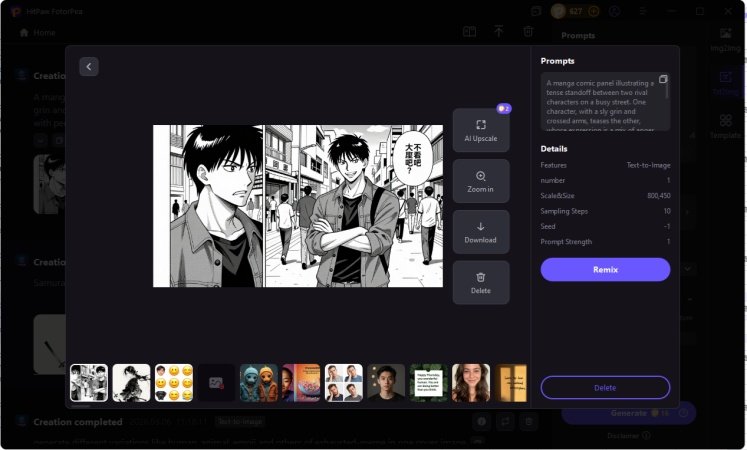Click the purple Remix button
The width and height of the screenshot is (747, 450).
(605, 270)
